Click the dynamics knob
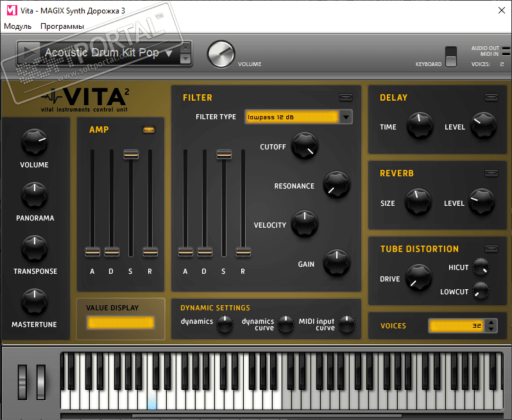Image resolution: width=512 pixels, height=420 pixels. click(x=225, y=324)
